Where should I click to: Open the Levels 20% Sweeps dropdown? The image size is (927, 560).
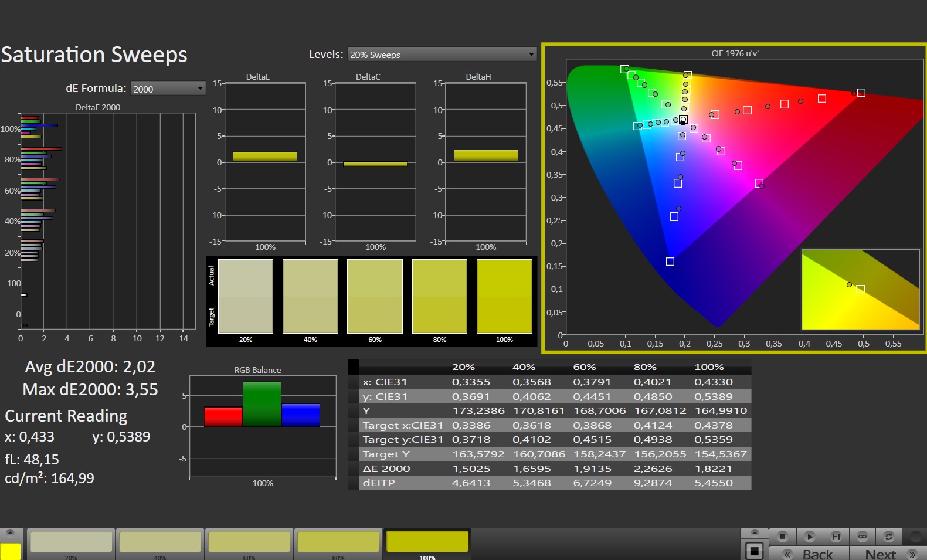coord(442,55)
